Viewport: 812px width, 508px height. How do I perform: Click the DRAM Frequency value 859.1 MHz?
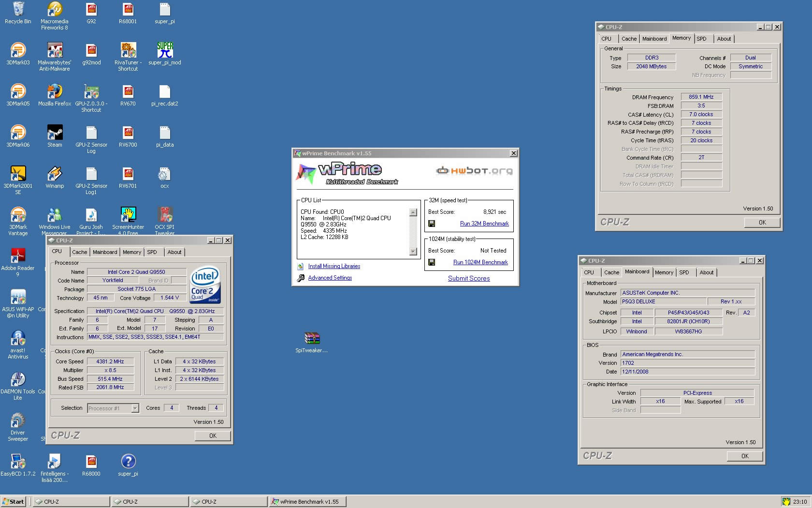point(701,97)
